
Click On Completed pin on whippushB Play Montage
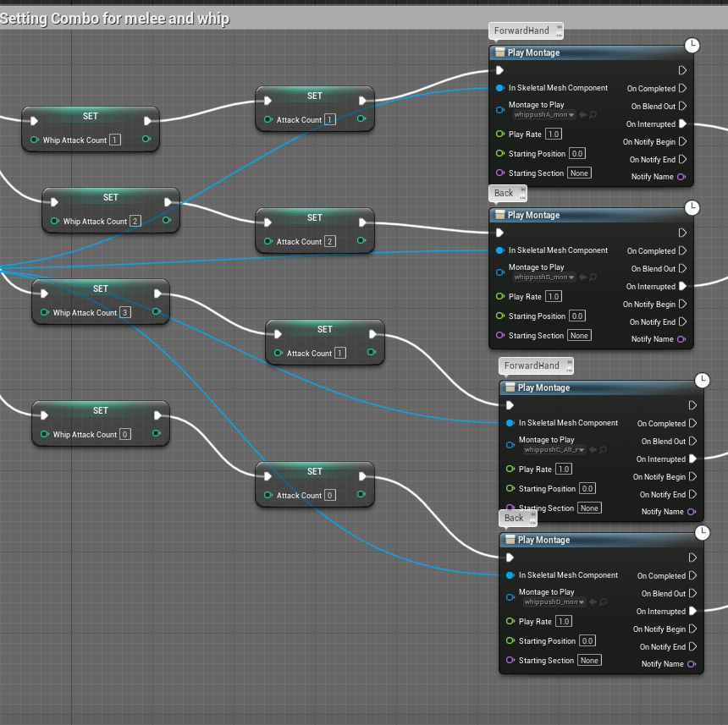[x=682, y=251]
